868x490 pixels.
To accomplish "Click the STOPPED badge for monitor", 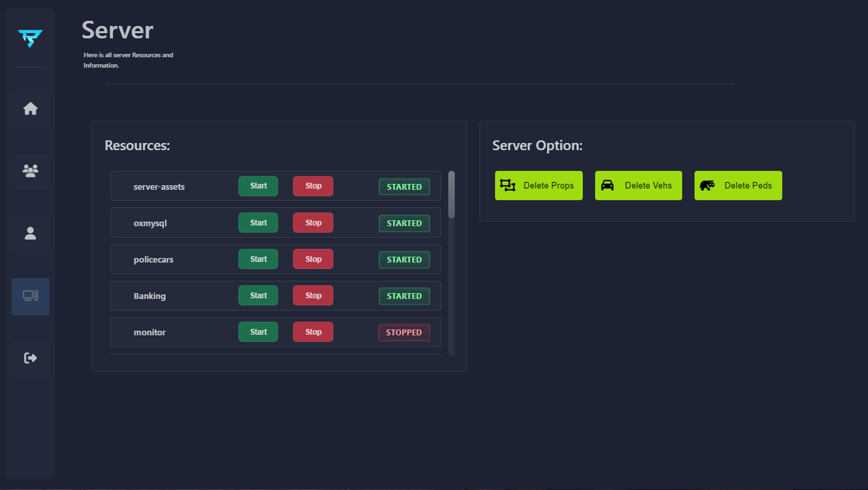I will pos(404,332).
